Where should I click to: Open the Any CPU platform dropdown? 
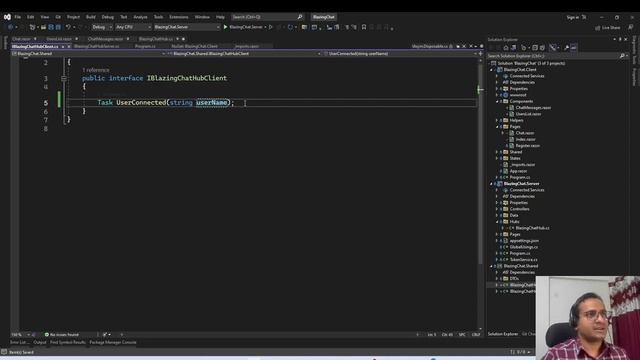point(133,27)
